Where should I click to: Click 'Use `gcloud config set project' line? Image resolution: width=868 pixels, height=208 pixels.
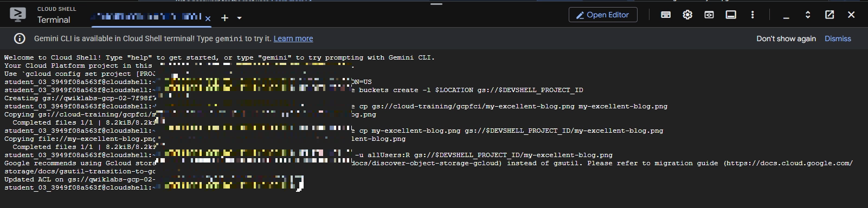click(80, 74)
